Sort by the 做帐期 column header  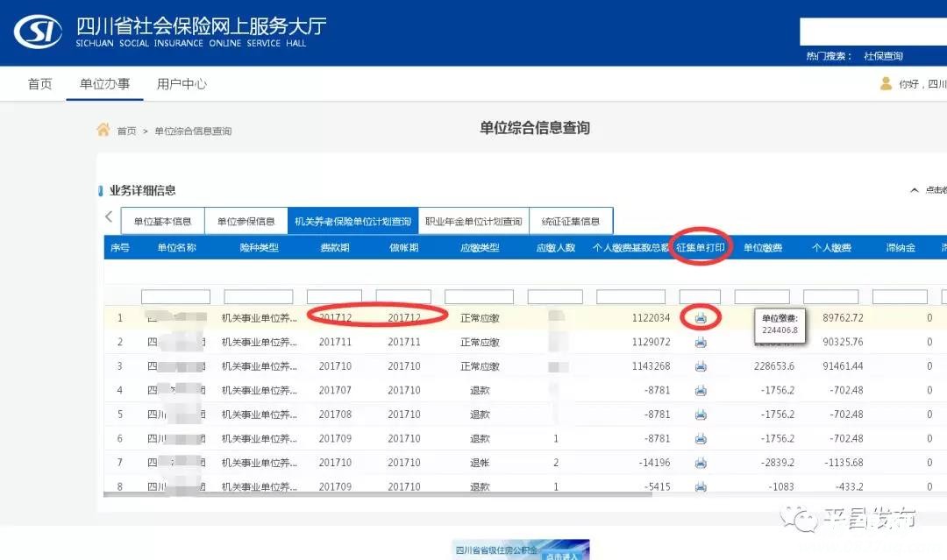pos(404,247)
